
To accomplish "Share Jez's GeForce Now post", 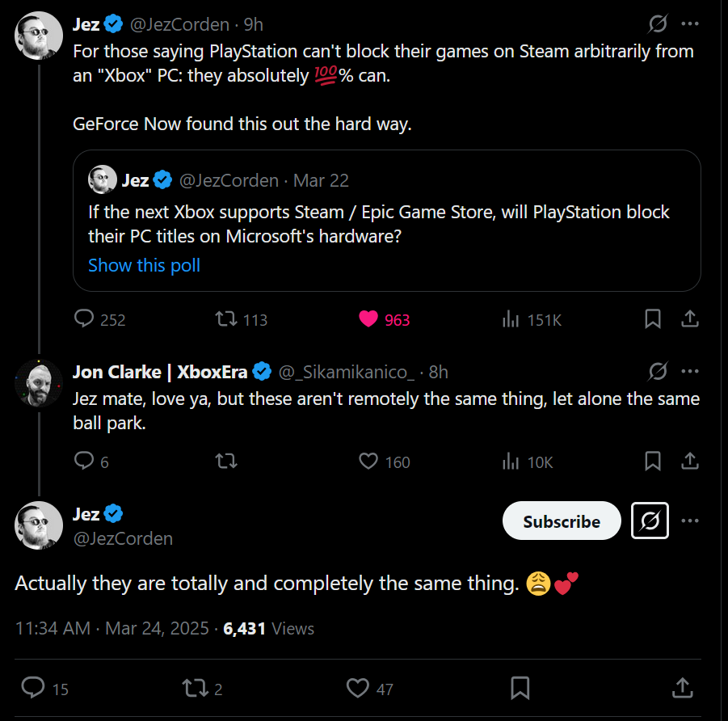I will click(x=690, y=319).
